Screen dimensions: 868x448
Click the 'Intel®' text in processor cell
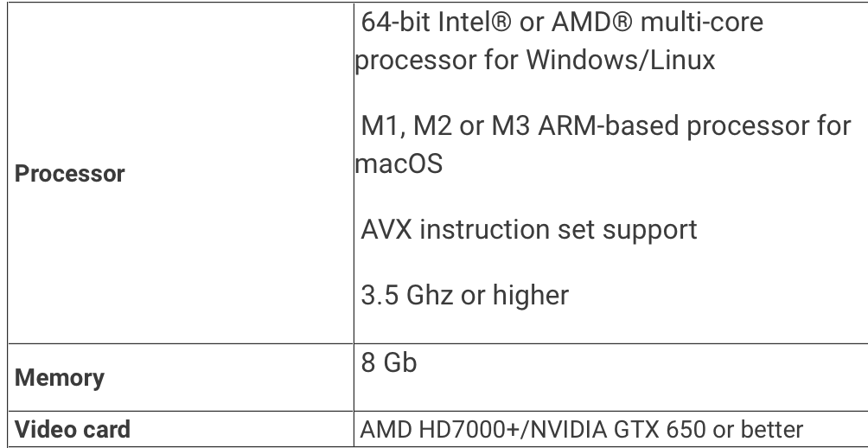coord(474,22)
